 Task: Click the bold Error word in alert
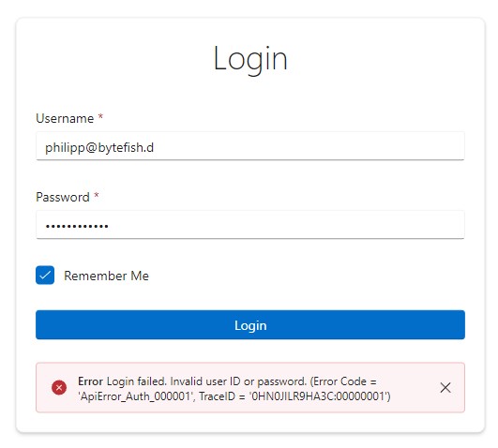point(91,381)
